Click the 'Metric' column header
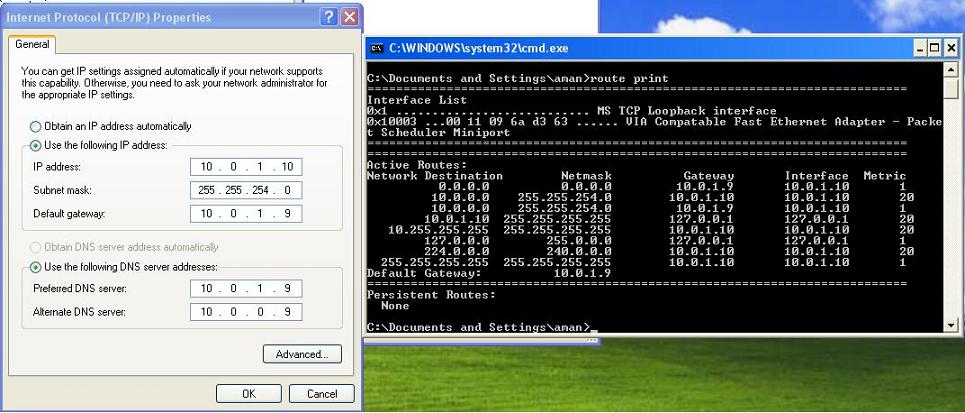The image size is (965, 413). [884, 175]
